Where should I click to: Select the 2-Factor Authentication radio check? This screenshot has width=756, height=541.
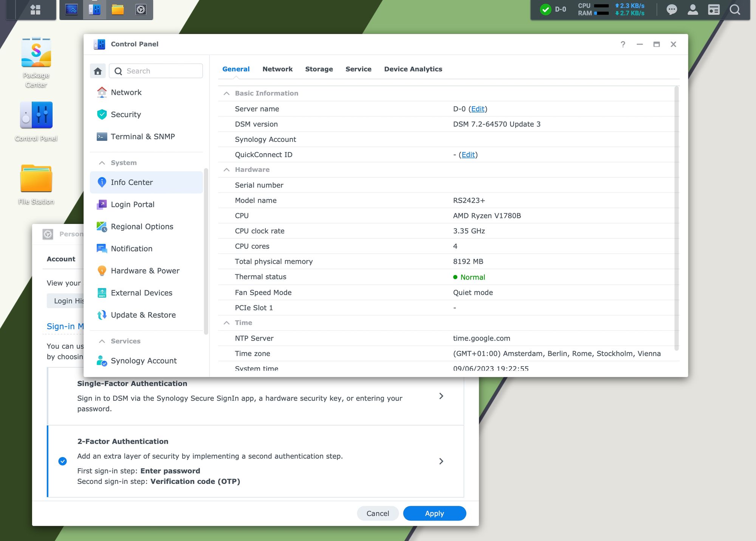click(63, 461)
